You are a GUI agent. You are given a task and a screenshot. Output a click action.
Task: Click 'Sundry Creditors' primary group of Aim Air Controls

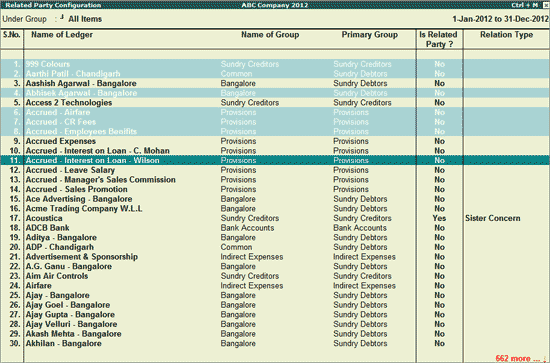coord(362,276)
